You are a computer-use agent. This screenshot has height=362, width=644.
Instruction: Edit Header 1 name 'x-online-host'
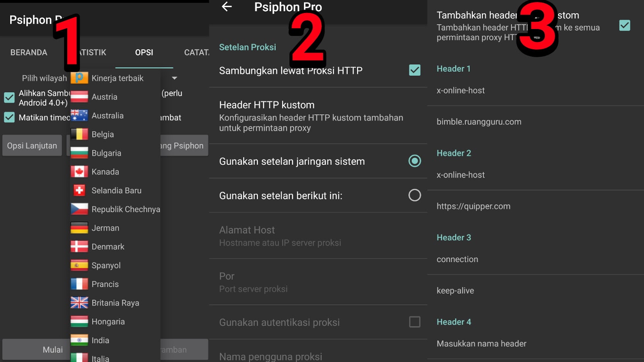(x=535, y=91)
